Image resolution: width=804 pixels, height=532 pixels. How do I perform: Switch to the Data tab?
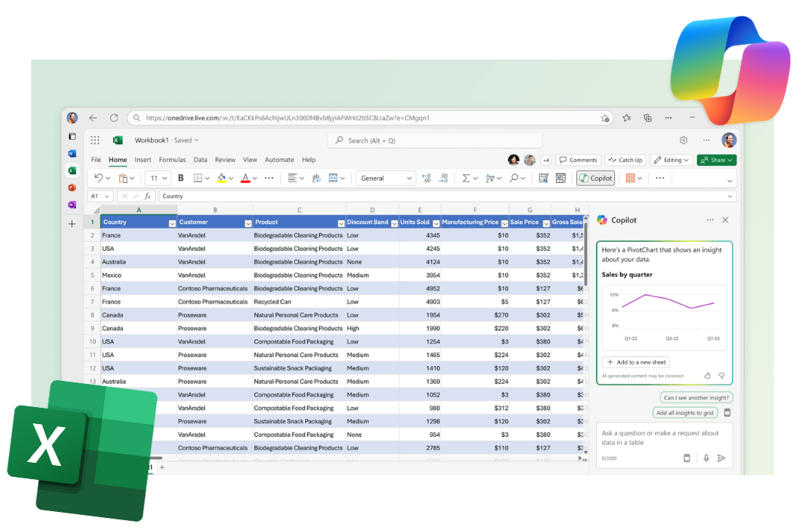tap(200, 159)
